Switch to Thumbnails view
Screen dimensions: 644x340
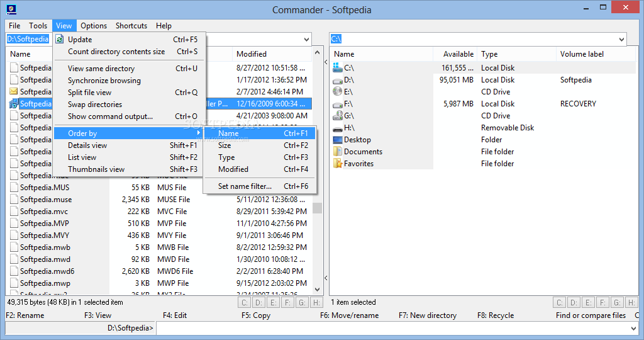pyautogui.click(x=128, y=169)
